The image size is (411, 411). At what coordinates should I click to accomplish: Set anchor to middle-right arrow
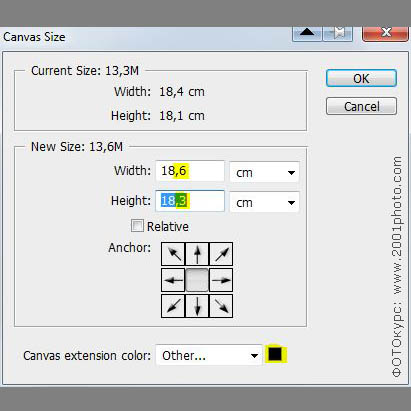click(x=221, y=280)
